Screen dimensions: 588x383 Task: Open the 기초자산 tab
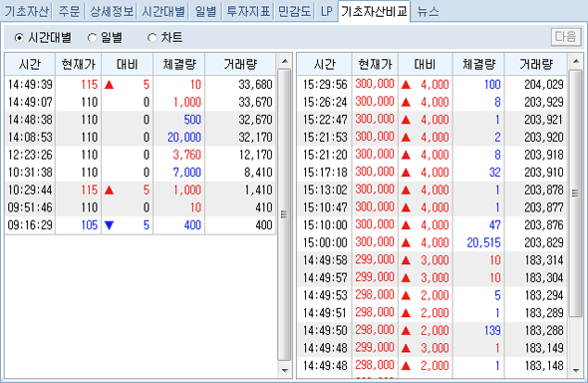[26, 11]
